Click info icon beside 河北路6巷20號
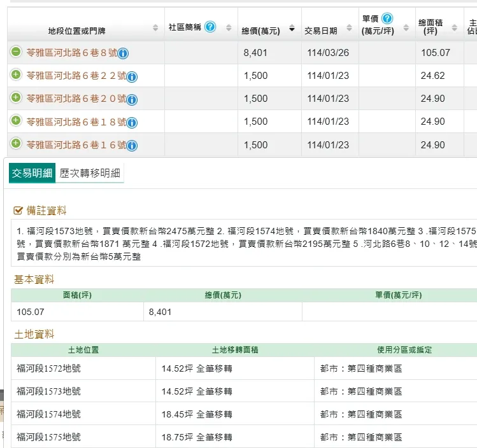The height and width of the screenshot is (448, 477). (132, 100)
